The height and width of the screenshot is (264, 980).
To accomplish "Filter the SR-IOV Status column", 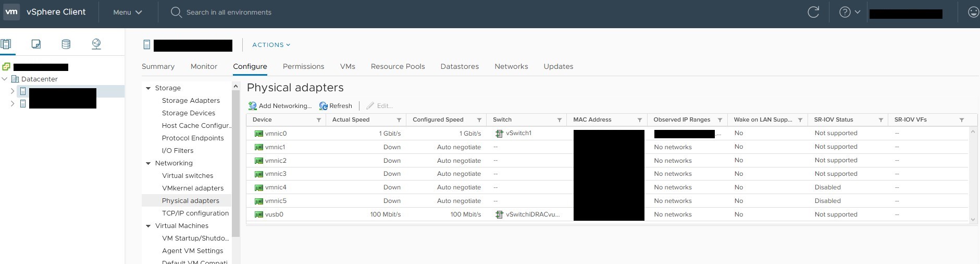I will tap(881, 120).
